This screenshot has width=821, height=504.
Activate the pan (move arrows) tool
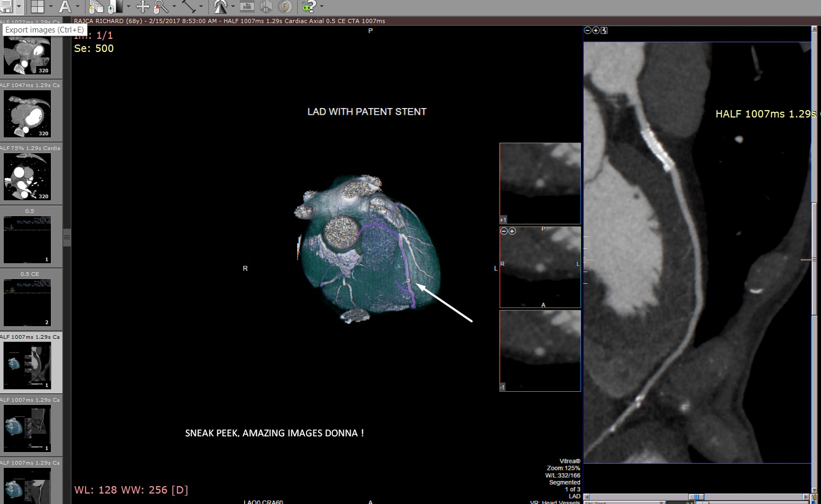point(143,6)
